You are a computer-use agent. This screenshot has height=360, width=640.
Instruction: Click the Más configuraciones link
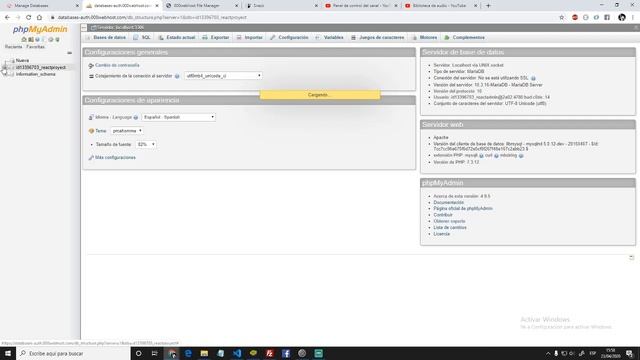pyautogui.click(x=115, y=158)
